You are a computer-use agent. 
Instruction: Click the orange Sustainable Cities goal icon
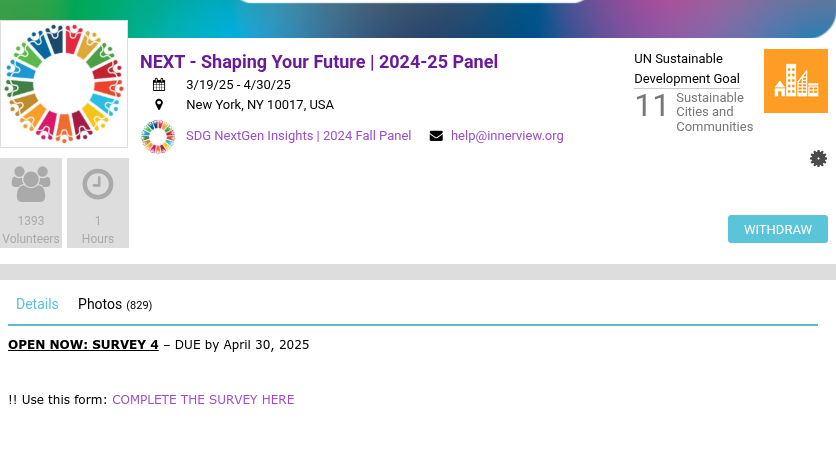click(795, 81)
